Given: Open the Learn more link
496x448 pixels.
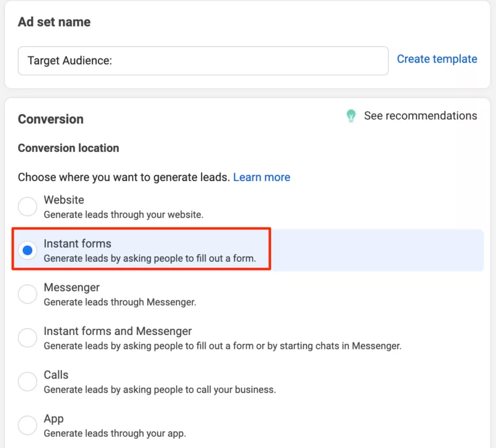Looking at the screenshot, I should coord(262,177).
